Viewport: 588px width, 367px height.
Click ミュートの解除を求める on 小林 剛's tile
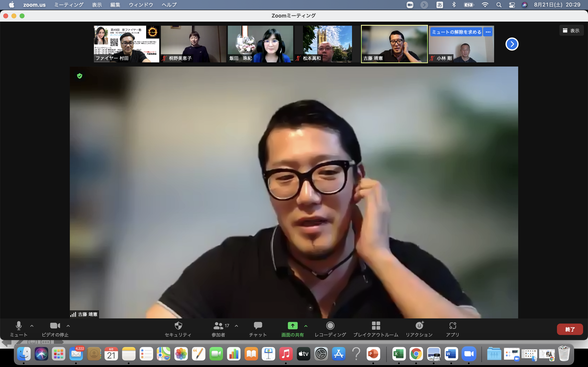pos(456,32)
